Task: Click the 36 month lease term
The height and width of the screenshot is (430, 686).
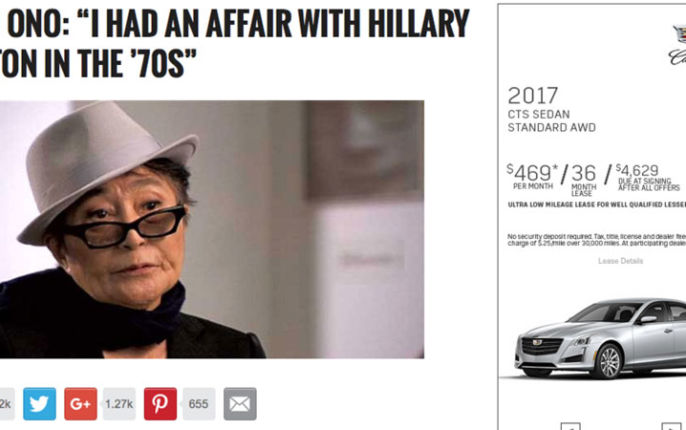Action: pyautogui.click(x=584, y=179)
